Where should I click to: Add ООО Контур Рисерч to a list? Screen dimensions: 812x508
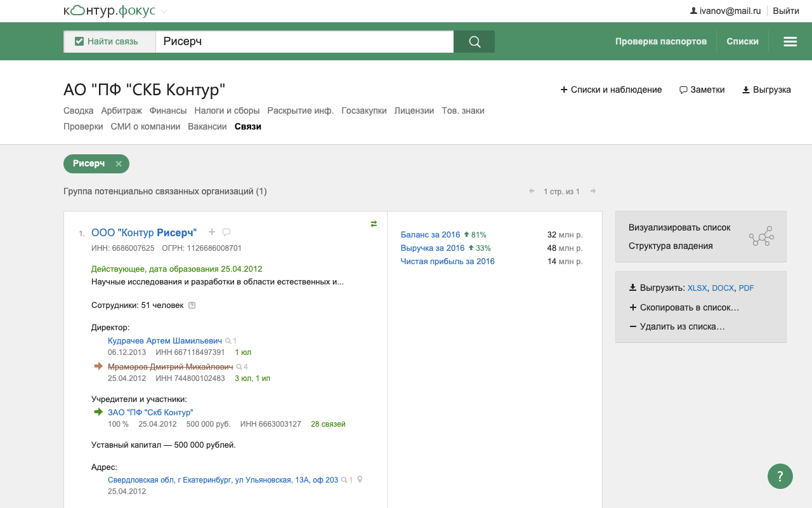[212, 232]
